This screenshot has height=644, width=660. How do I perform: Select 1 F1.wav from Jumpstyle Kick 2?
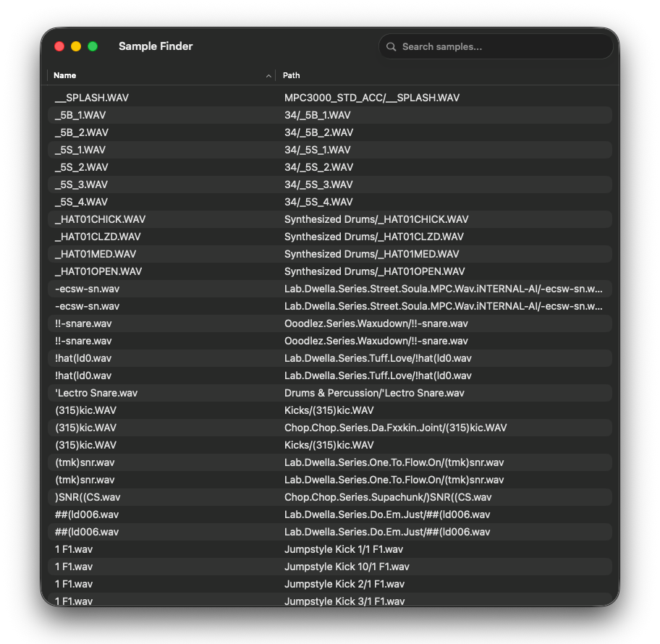[x=330, y=584]
